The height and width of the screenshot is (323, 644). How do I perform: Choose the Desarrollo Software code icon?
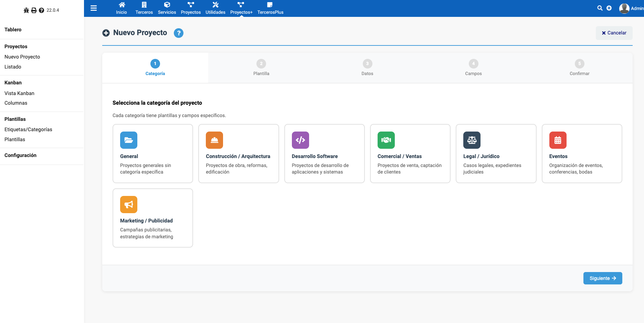tap(300, 140)
